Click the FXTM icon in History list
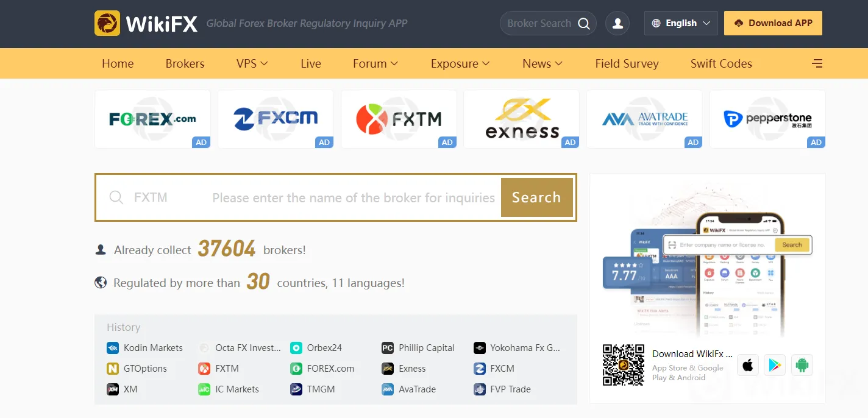 tap(204, 369)
